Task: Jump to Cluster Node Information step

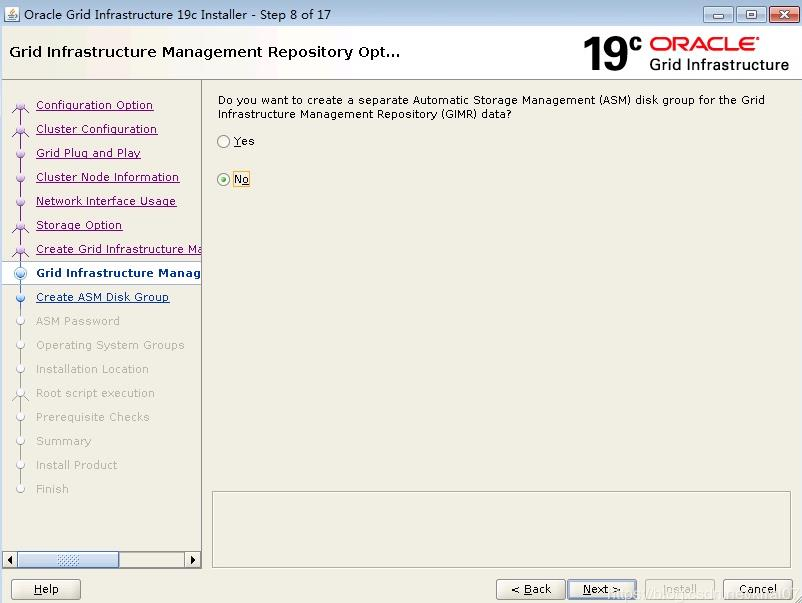Action: click(x=107, y=177)
